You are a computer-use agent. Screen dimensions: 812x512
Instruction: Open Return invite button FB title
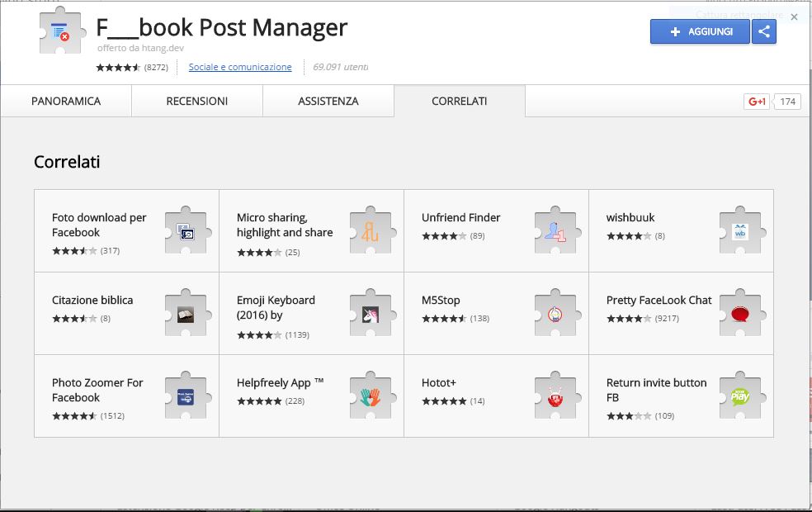tap(656, 390)
